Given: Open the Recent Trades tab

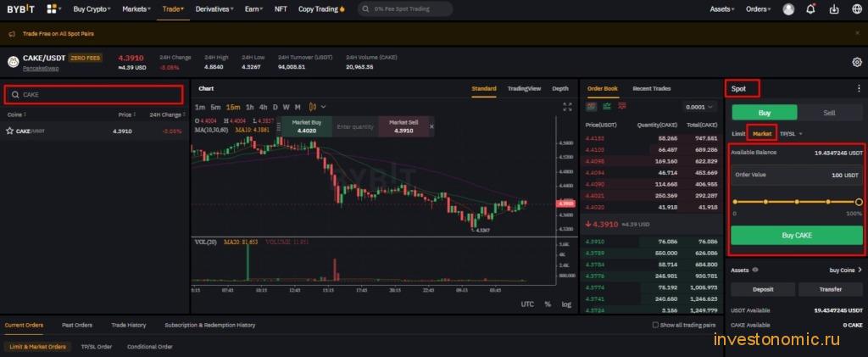Looking at the screenshot, I should click(x=652, y=88).
